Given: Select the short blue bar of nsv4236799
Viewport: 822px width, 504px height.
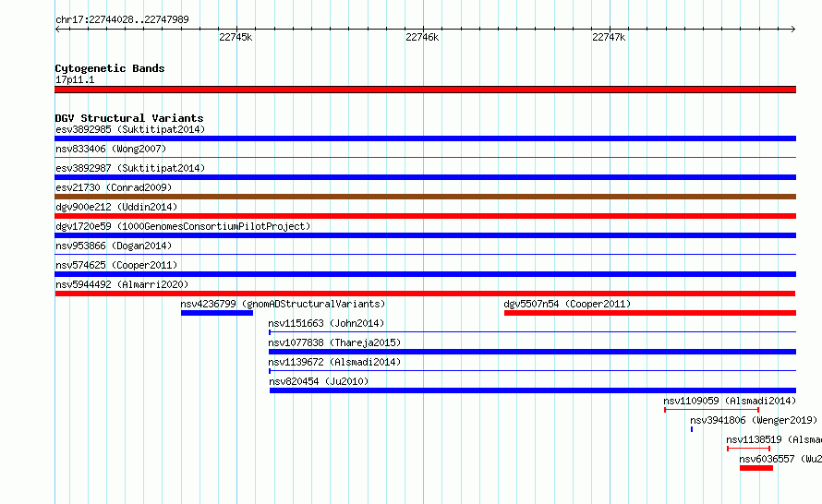Looking at the screenshot, I should tap(217, 313).
